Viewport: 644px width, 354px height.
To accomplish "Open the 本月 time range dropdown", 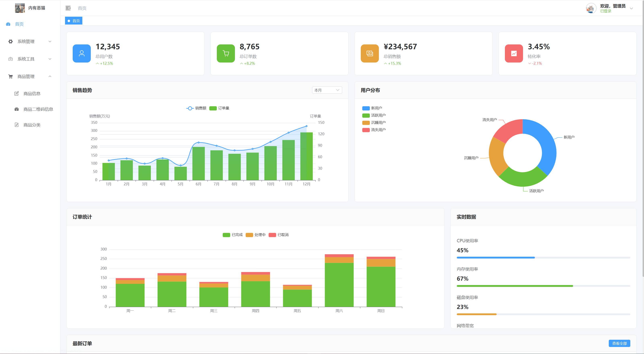I will click(327, 90).
